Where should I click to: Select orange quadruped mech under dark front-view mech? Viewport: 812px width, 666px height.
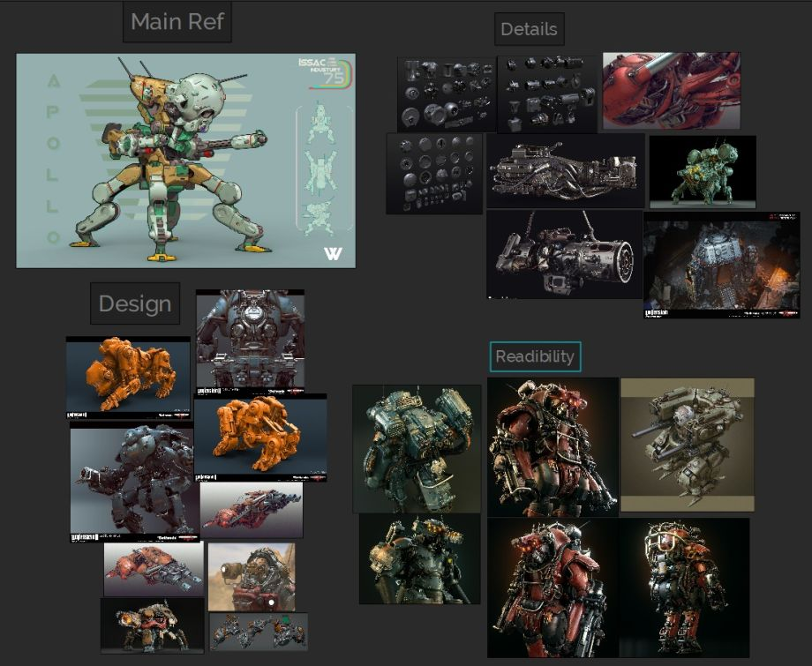pos(260,438)
